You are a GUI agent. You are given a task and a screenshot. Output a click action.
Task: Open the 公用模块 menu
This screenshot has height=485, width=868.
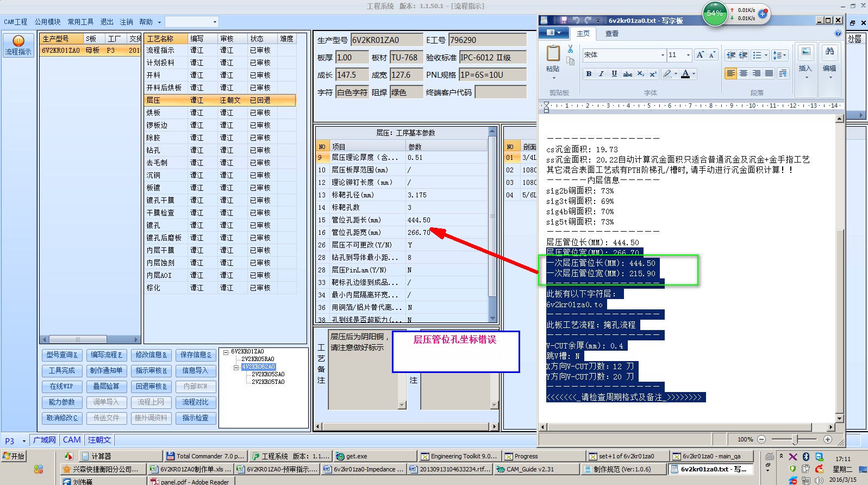tap(48, 22)
